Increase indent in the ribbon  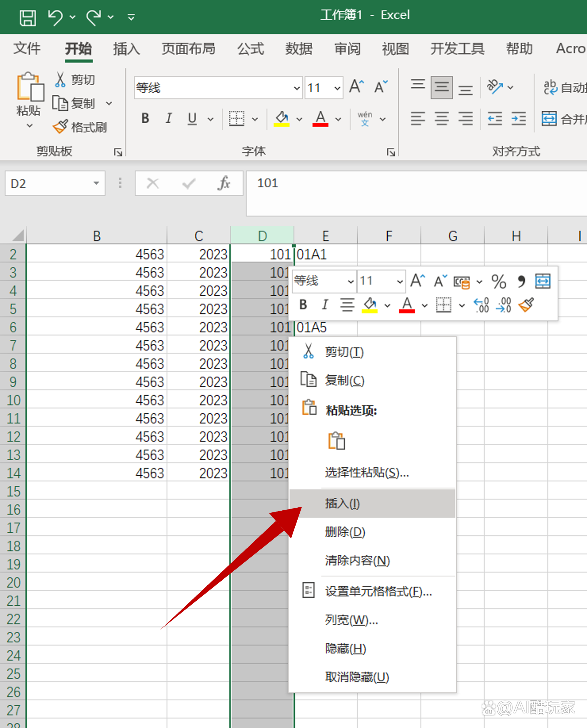[519, 118]
